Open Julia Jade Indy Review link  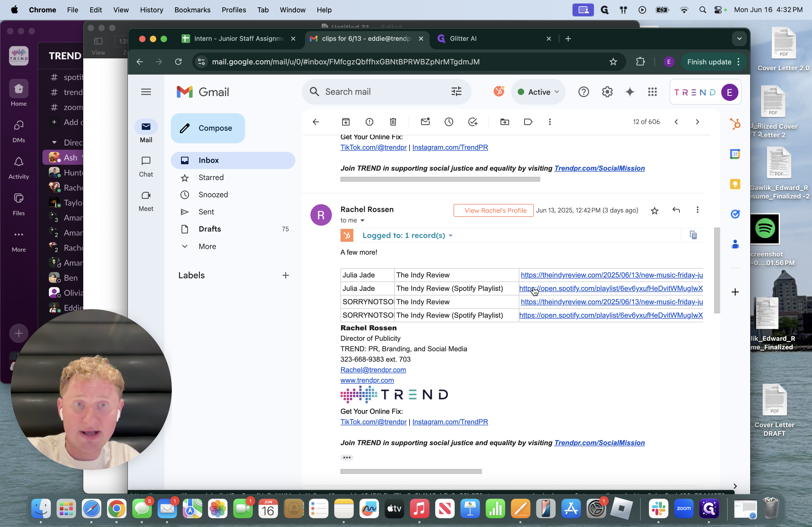click(x=611, y=275)
